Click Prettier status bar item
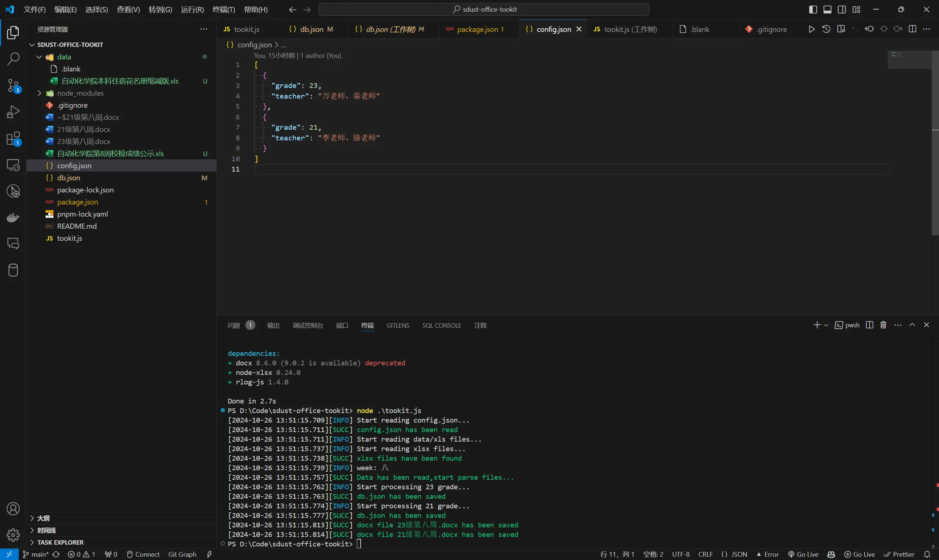The width and height of the screenshot is (939, 560). [899, 555]
